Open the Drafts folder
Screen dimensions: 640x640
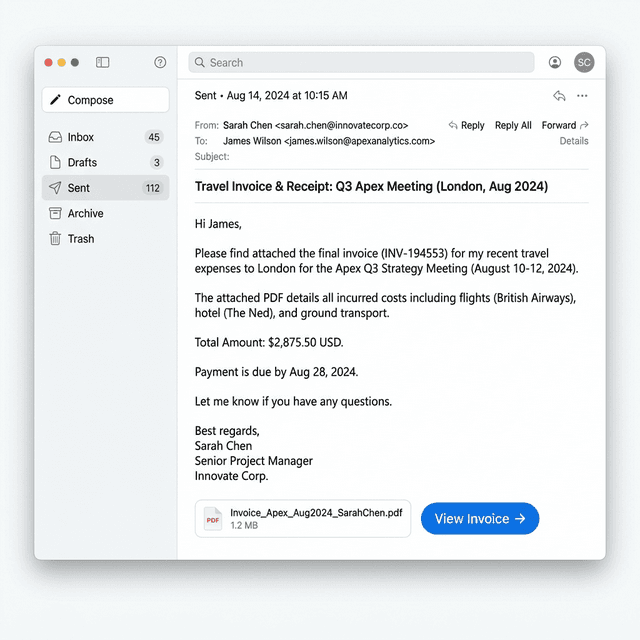tap(105, 162)
